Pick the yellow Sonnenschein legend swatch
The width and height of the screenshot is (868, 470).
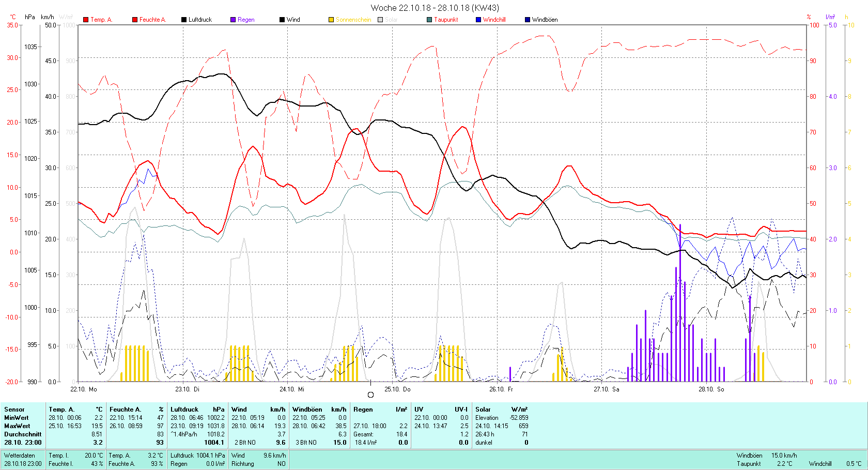coord(331,20)
